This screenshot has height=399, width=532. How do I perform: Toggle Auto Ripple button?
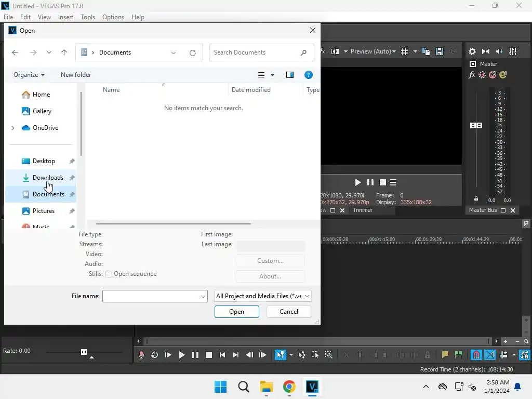[x=503, y=355]
